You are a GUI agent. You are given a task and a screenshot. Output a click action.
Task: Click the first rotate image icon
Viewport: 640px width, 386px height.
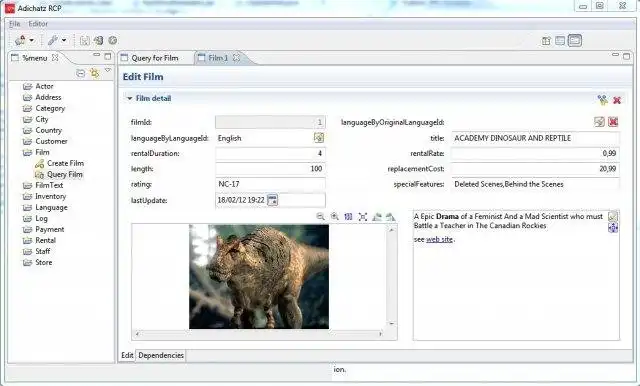(x=377, y=217)
